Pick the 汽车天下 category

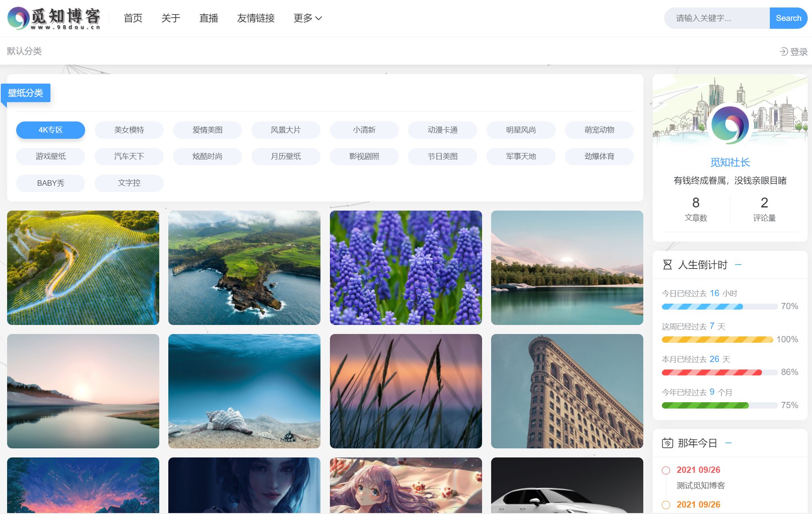click(129, 157)
